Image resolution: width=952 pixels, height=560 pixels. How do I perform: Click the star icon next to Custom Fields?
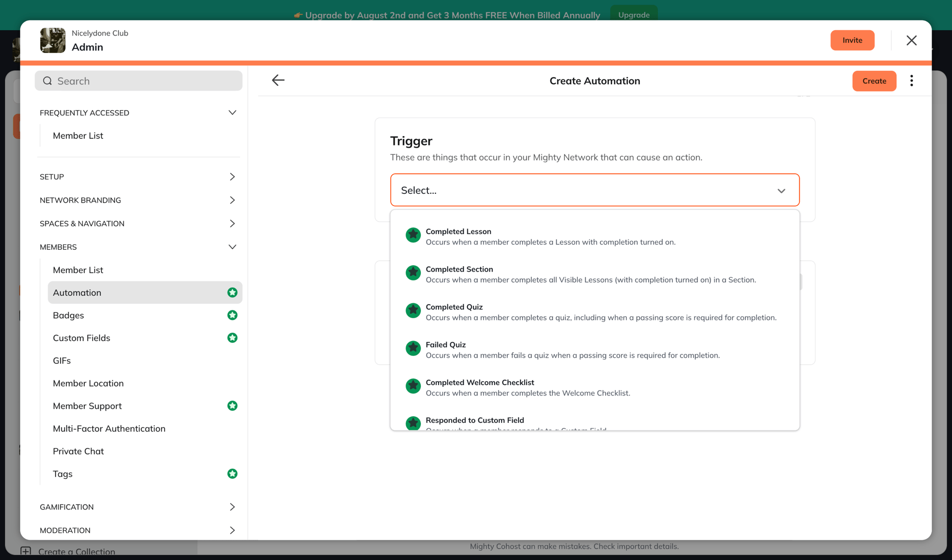coord(233,338)
